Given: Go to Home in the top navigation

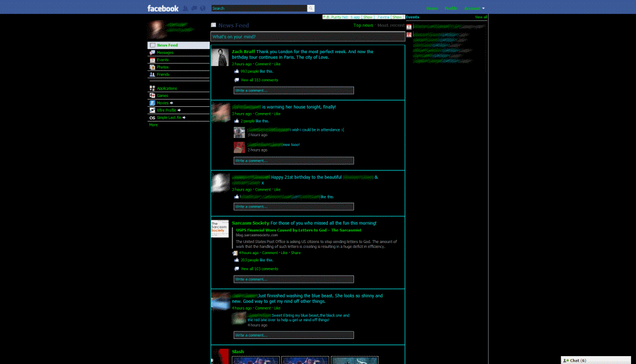Looking at the screenshot, I should 432,8.
